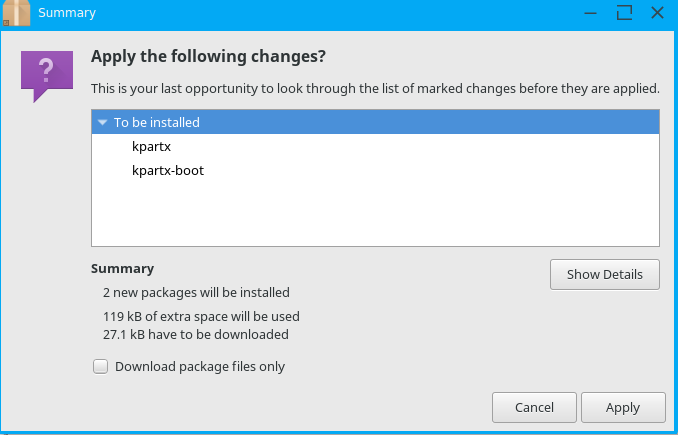Screen dimensions: 678x435
Task: Click the 'last opportunity' description text
Action: coord(375,89)
